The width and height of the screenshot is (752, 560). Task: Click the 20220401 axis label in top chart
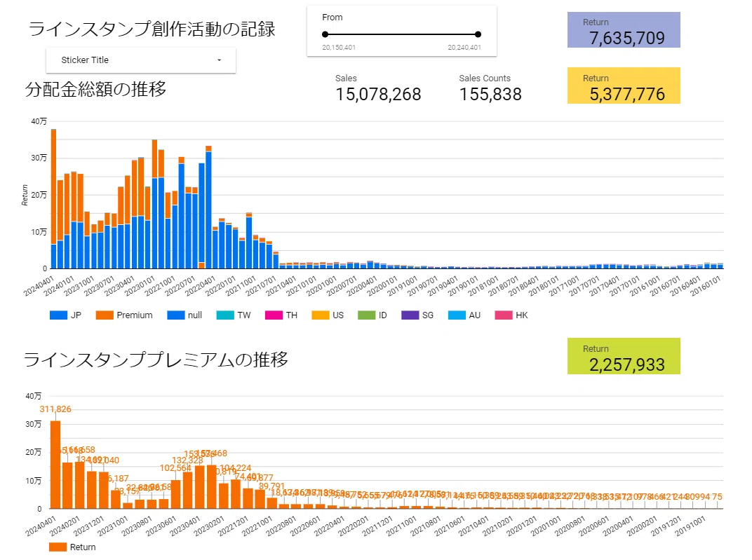pos(200,286)
